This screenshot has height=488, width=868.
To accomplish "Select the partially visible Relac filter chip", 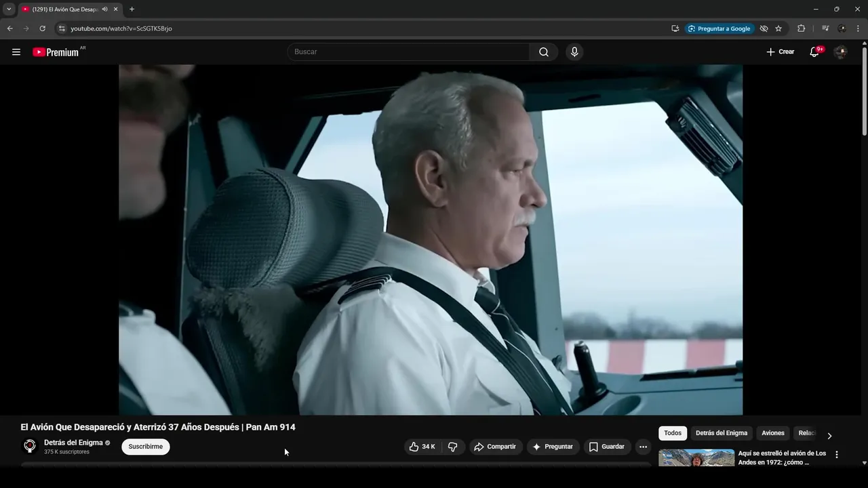I will pos(806,433).
